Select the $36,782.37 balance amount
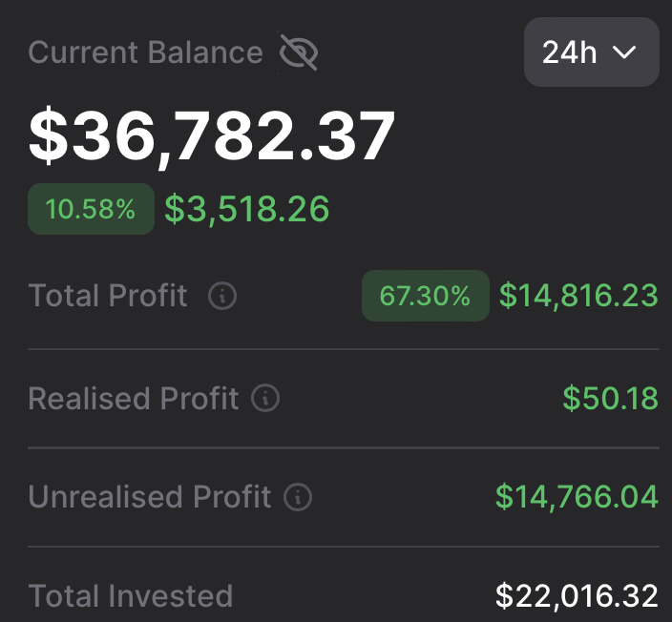The image size is (672, 622). (x=212, y=136)
